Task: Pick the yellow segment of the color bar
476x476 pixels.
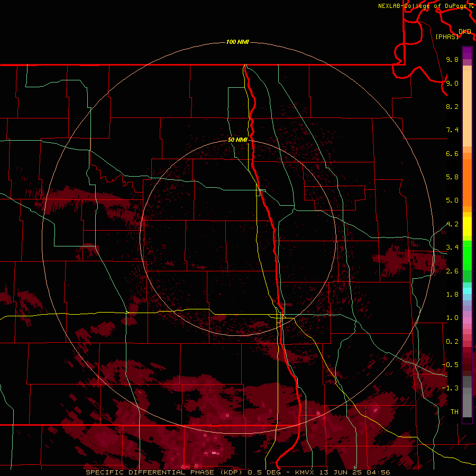Action: (467, 226)
